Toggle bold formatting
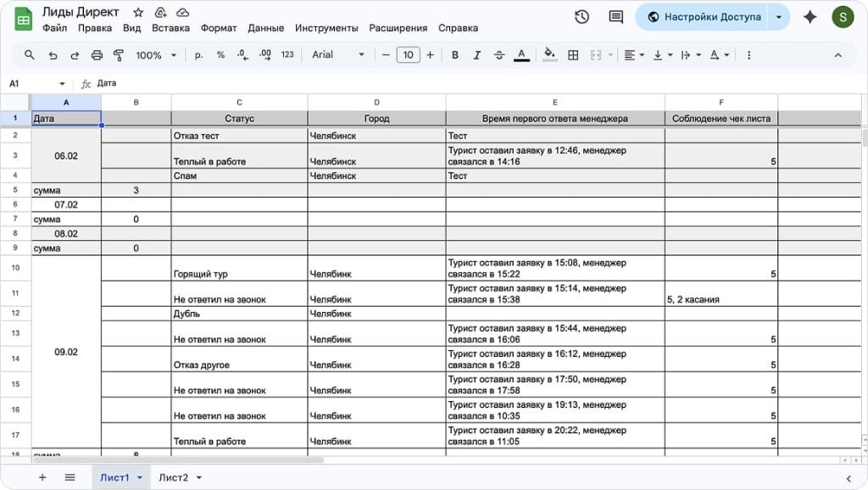868x490 pixels. coord(455,55)
